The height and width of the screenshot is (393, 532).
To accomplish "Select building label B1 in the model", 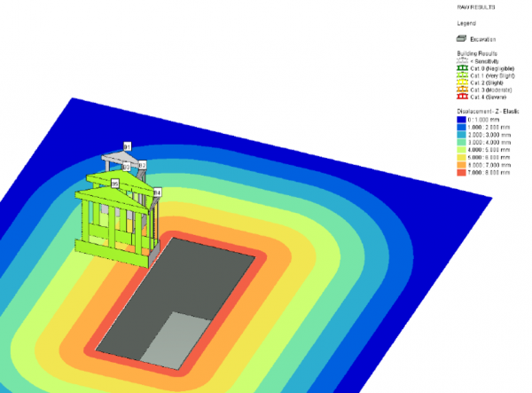I will 127,146.
